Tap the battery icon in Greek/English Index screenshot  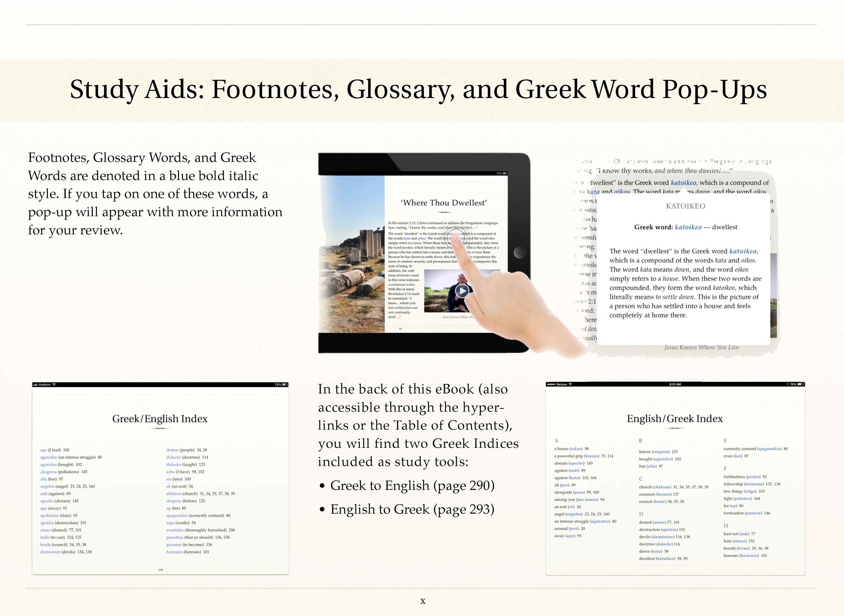(285, 385)
